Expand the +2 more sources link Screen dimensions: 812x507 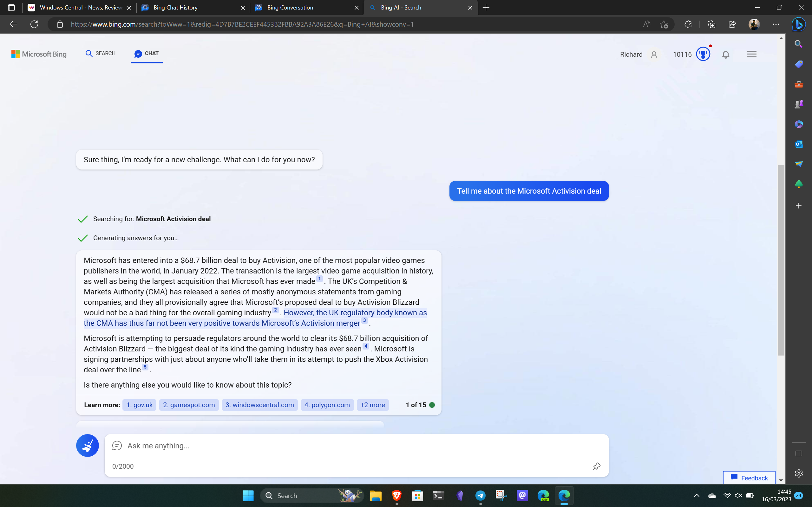(x=372, y=405)
